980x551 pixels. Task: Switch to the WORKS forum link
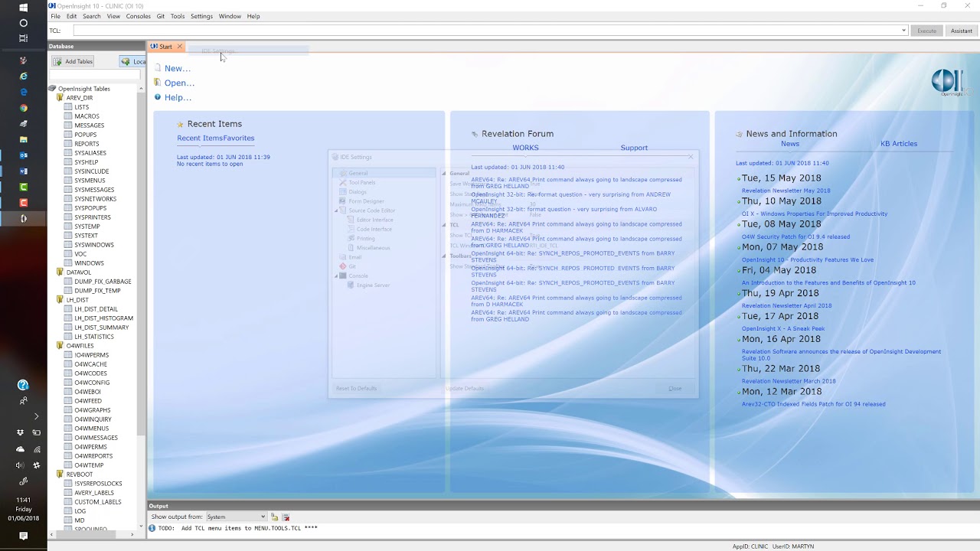point(525,148)
